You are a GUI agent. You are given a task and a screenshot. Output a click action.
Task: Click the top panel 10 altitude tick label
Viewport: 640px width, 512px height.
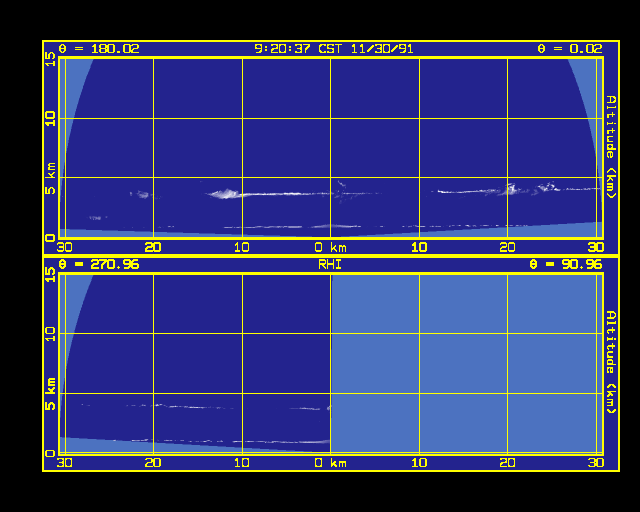tap(50, 119)
